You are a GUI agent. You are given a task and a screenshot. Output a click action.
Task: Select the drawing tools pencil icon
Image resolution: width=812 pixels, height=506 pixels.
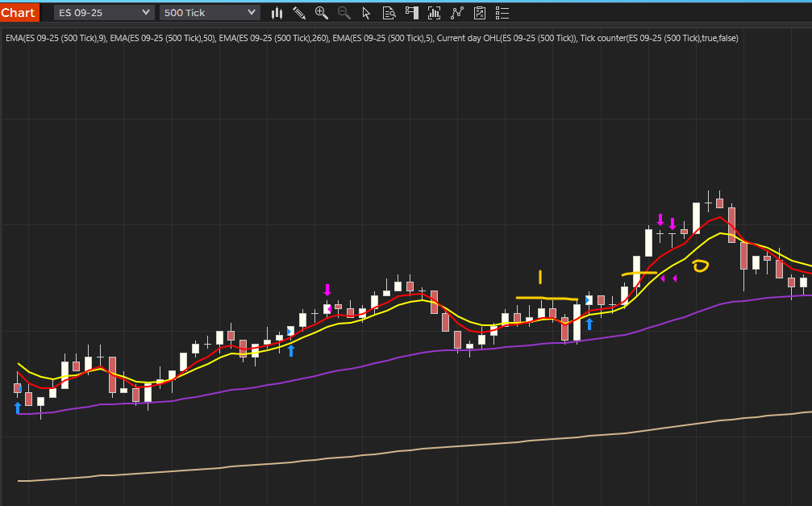click(299, 13)
